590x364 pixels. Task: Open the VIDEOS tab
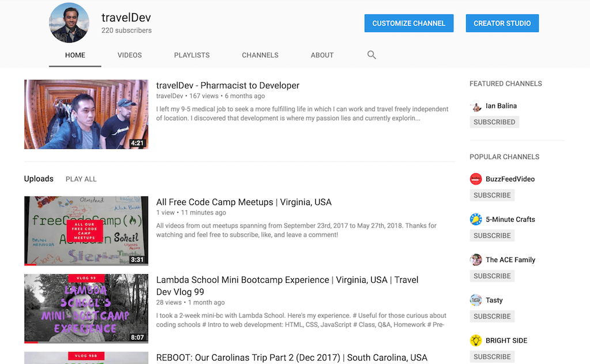pos(130,55)
